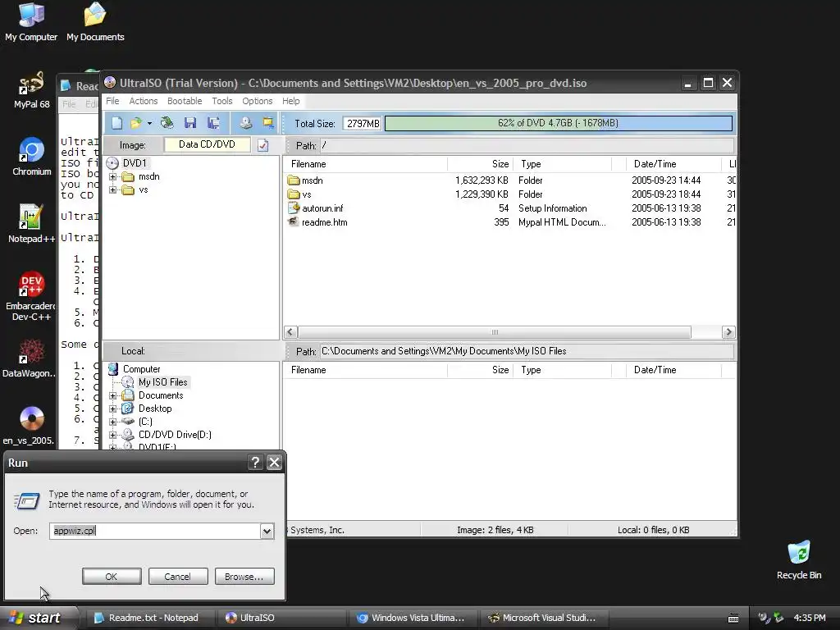Open the Actions menu
This screenshot has height=630, width=840.
[143, 101]
